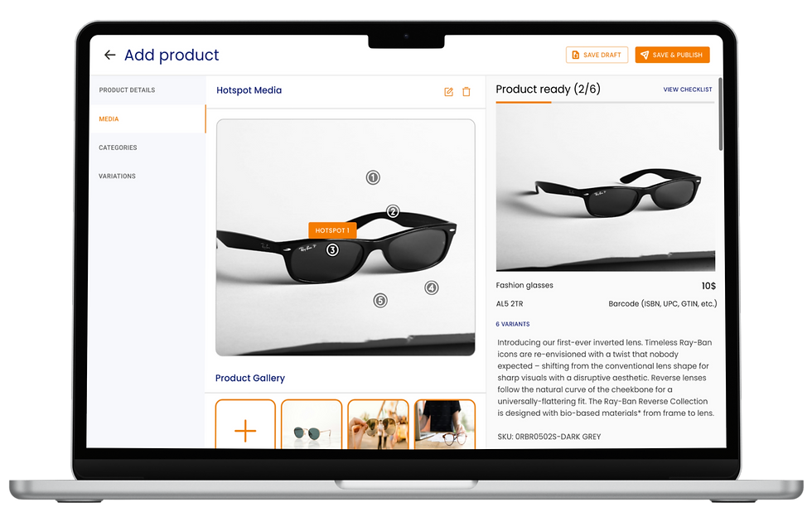Edit Hotspot Media with the pencil icon

448,92
